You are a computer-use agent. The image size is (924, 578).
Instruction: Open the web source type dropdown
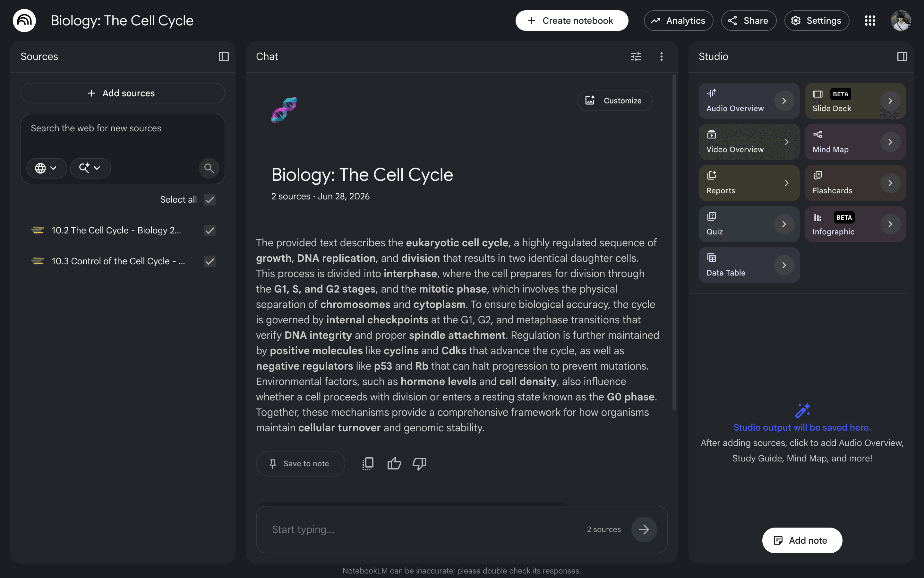click(x=47, y=168)
